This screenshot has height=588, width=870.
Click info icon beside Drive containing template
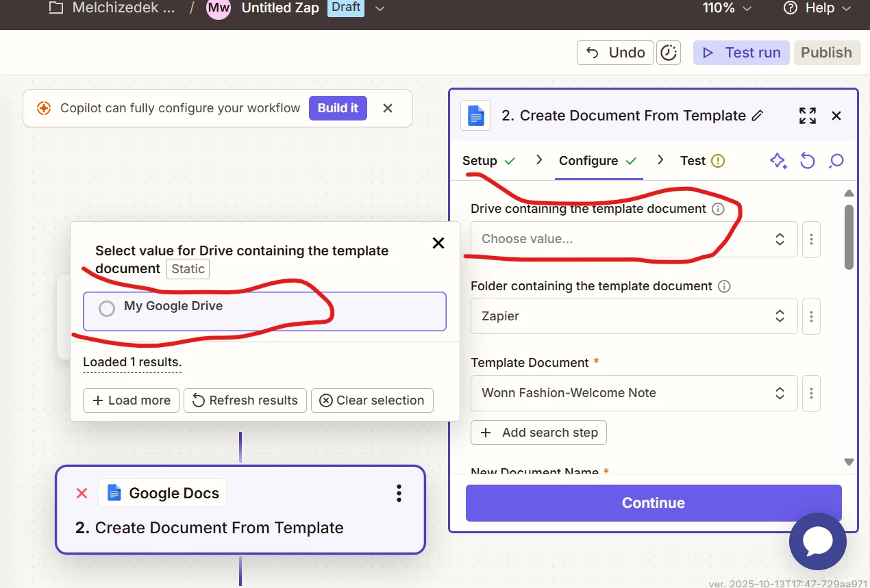coord(718,209)
